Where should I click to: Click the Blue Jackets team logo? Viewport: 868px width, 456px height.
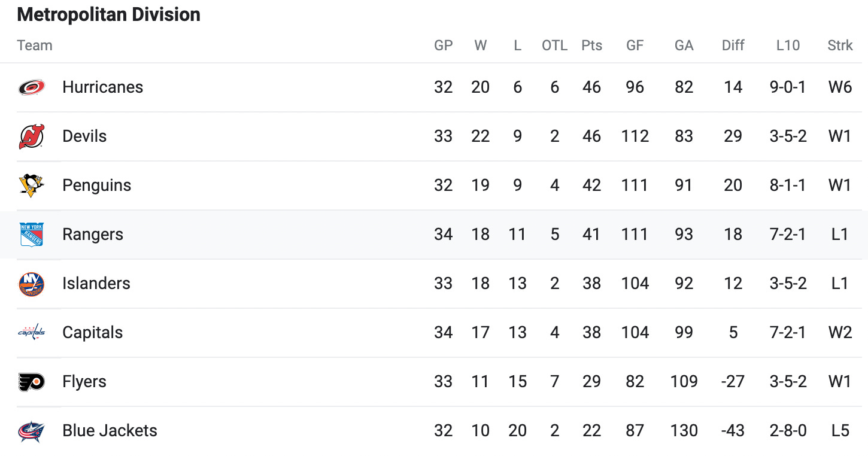click(31, 431)
